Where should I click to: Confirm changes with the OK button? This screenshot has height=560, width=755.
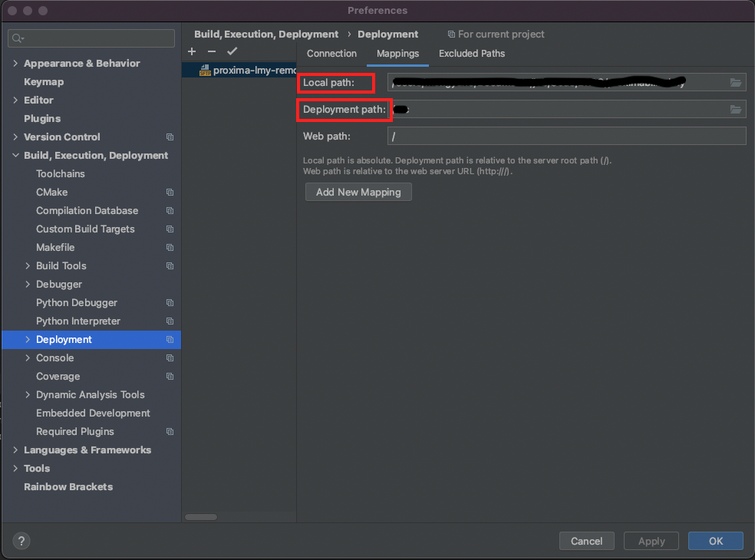click(715, 541)
